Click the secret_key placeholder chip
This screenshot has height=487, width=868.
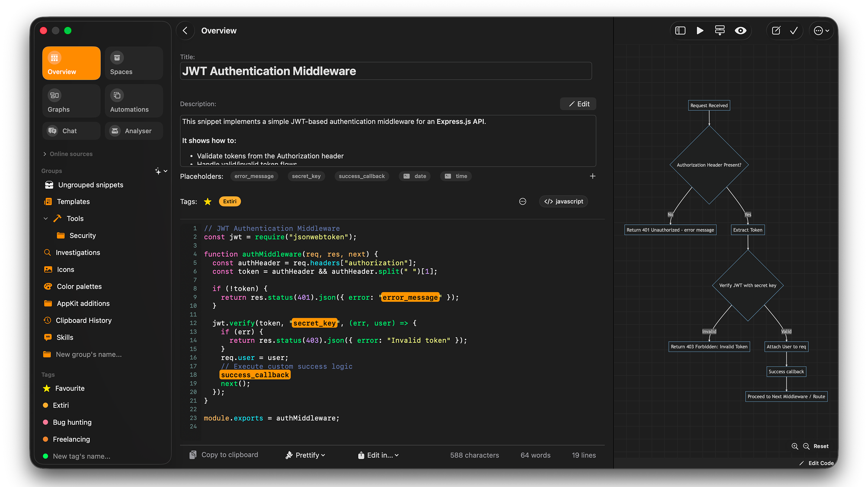pyautogui.click(x=306, y=176)
